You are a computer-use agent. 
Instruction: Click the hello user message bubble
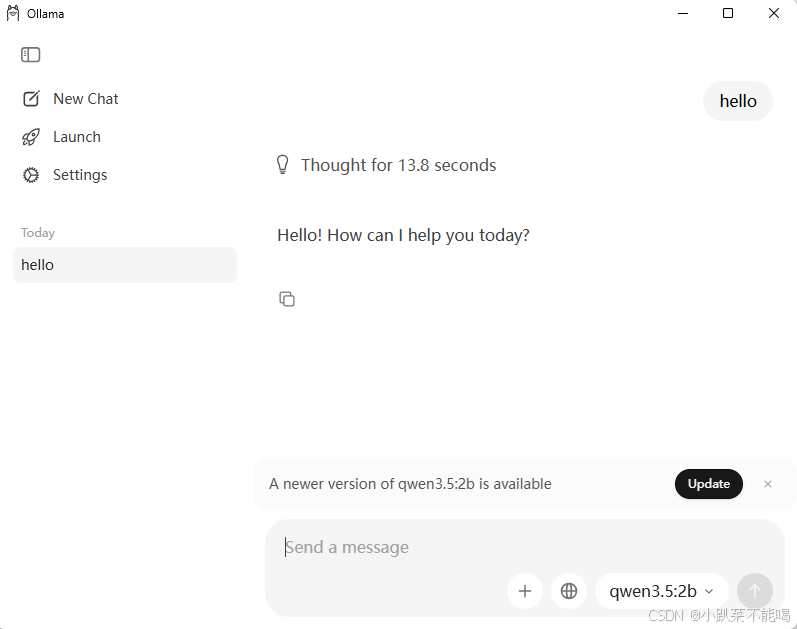coord(738,101)
